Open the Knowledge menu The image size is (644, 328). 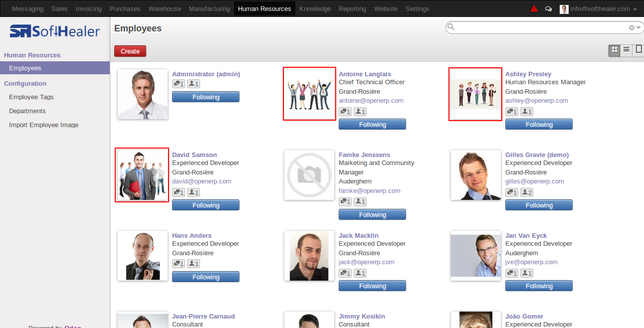tap(315, 8)
